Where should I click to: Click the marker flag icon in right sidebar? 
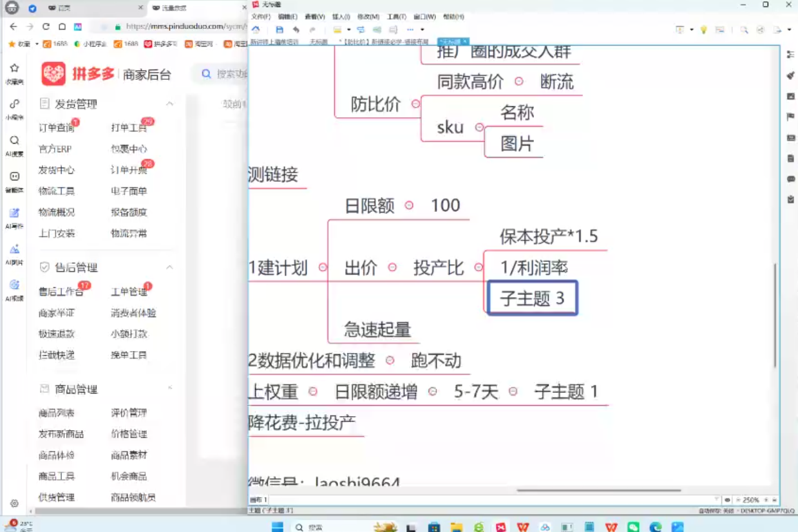tap(790, 117)
